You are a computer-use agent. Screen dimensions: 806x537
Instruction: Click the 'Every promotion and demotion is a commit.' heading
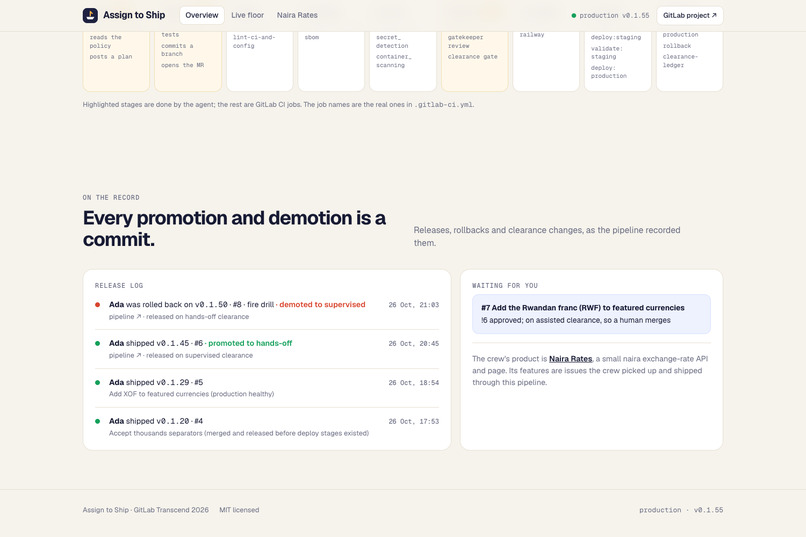(234, 229)
